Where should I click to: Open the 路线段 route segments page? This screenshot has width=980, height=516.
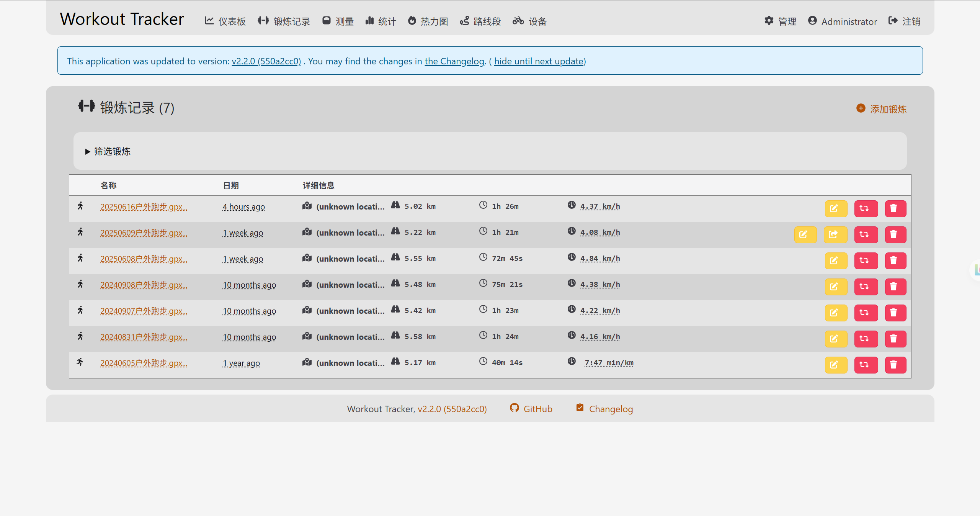pos(480,21)
